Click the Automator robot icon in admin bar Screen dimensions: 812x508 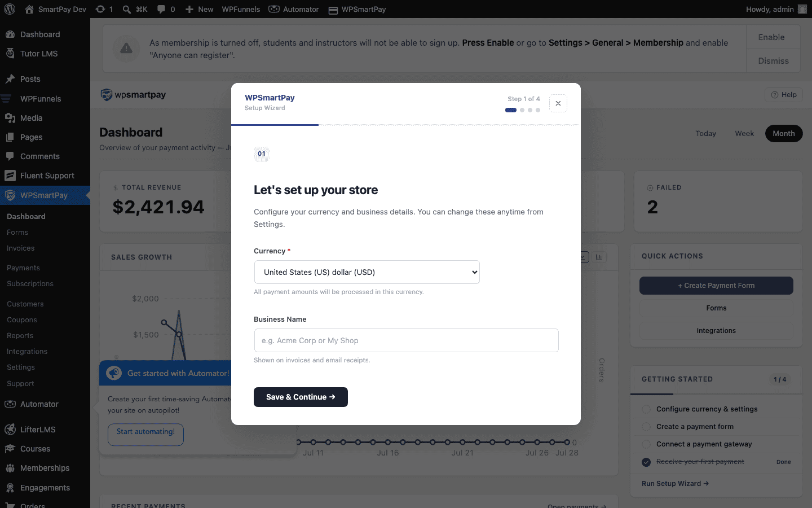[x=274, y=9]
